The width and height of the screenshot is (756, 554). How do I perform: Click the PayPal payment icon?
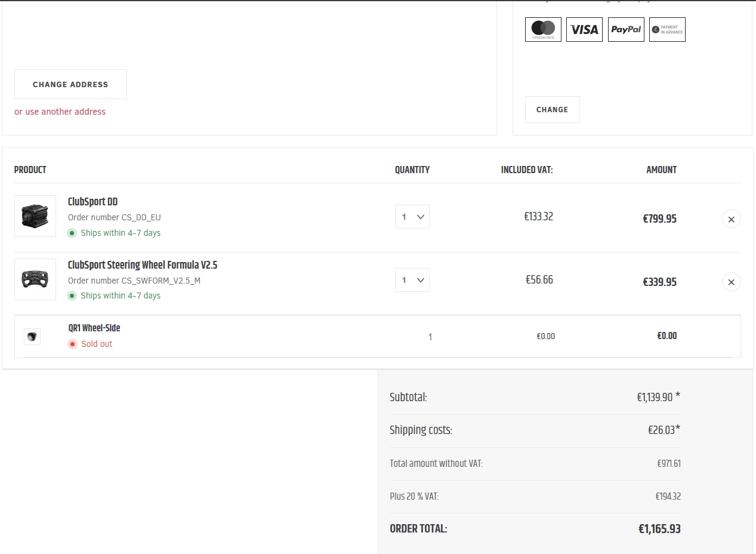[626, 29]
